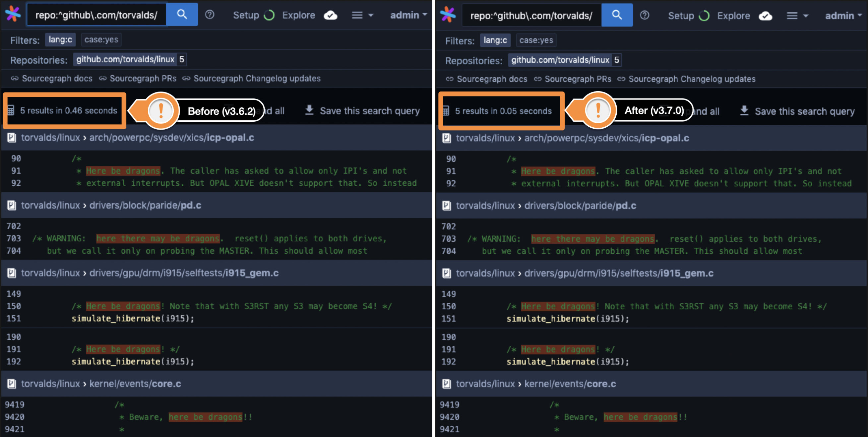Open Sourcegraph PRs link in the right panel
This screenshot has height=437, width=868.
point(578,79)
